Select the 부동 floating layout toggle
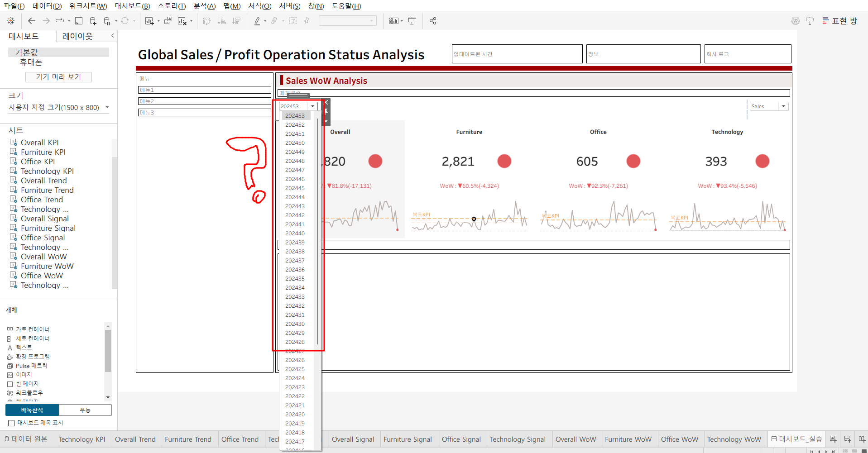The height and width of the screenshot is (453, 868). click(85, 410)
